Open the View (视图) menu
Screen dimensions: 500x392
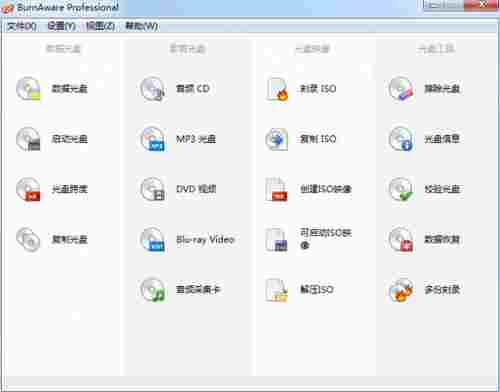click(x=100, y=26)
